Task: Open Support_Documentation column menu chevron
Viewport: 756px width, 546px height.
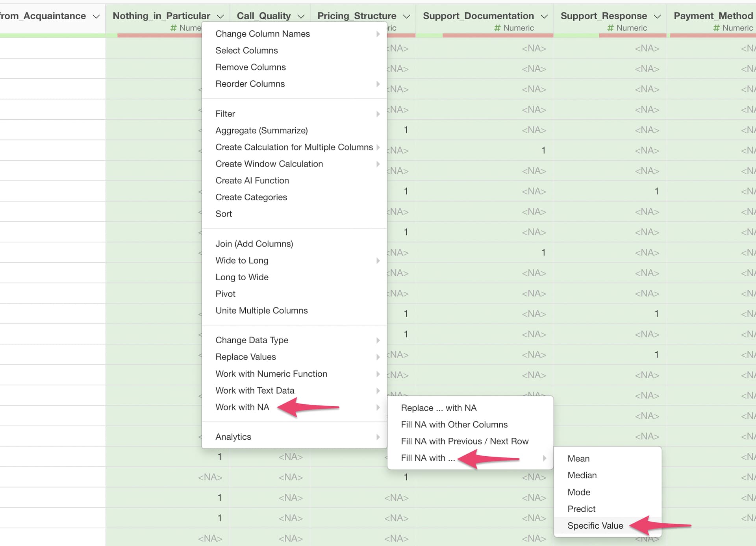Action: pyautogui.click(x=544, y=17)
